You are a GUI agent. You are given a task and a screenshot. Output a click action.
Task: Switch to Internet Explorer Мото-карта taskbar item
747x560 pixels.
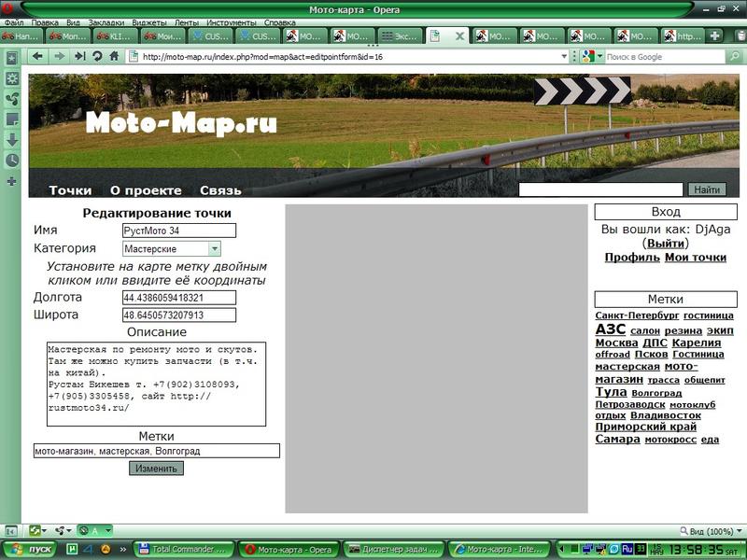(499, 549)
